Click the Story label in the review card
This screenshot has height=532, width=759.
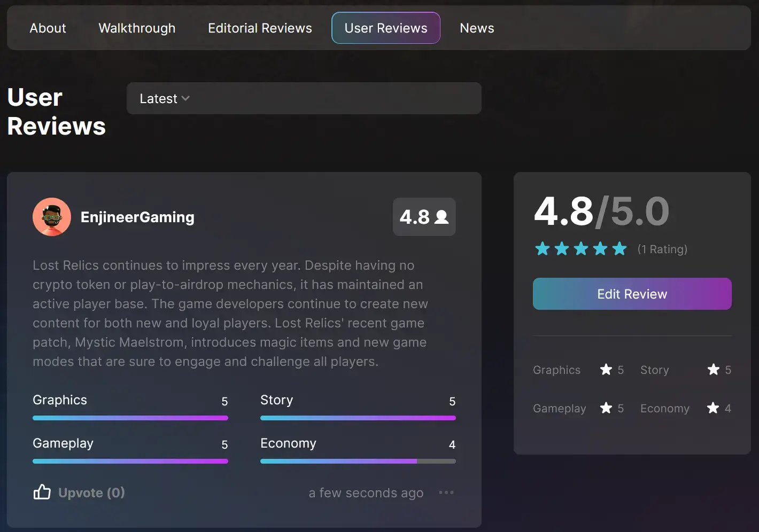click(x=276, y=400)
